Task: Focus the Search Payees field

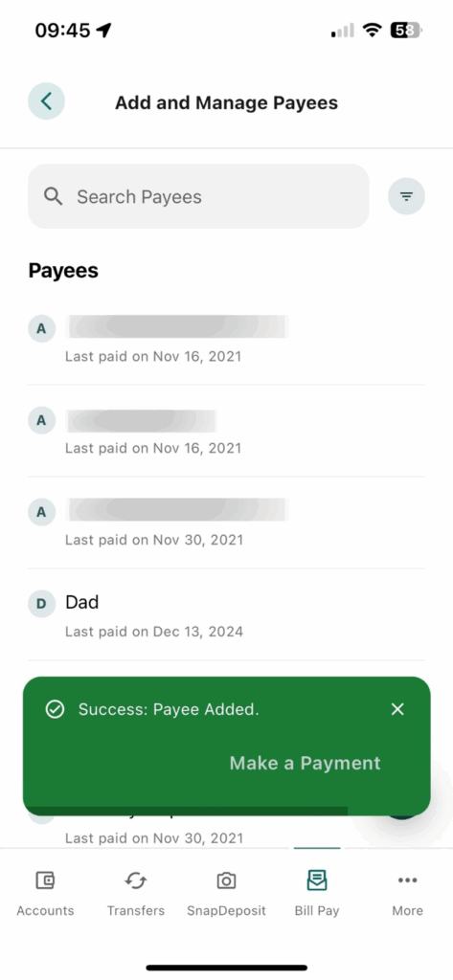Action: [198, 196]
